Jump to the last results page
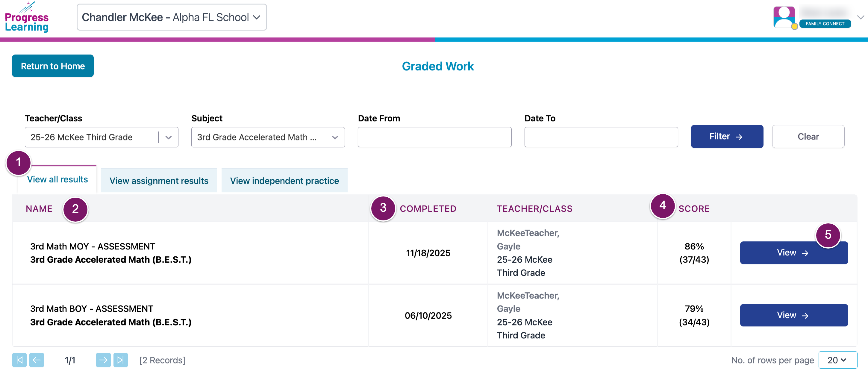 (120, 360)
